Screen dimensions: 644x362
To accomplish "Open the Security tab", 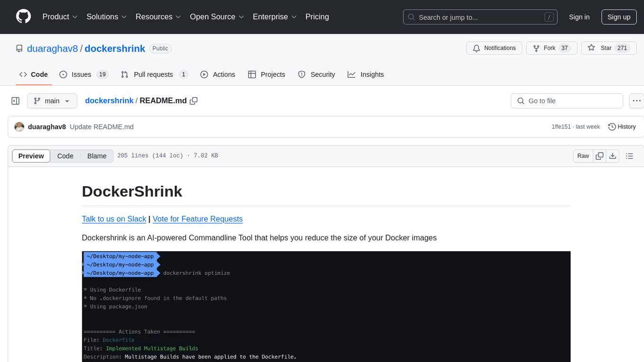I will tap(316, 74).
